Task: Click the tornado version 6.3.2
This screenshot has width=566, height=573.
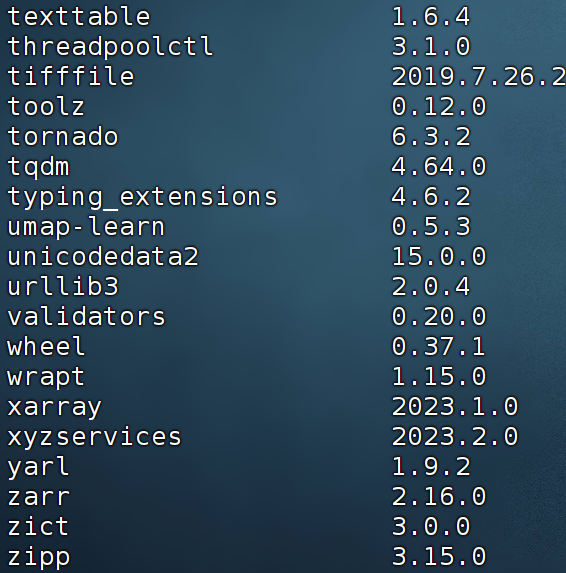Action: (x=430, y=137)
